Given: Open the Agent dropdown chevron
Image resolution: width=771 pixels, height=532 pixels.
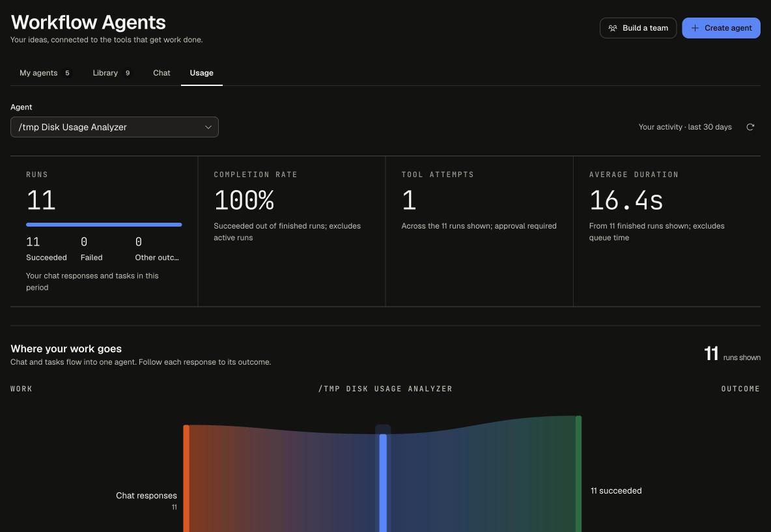Looking at the screenshot, I should (208, 127).
